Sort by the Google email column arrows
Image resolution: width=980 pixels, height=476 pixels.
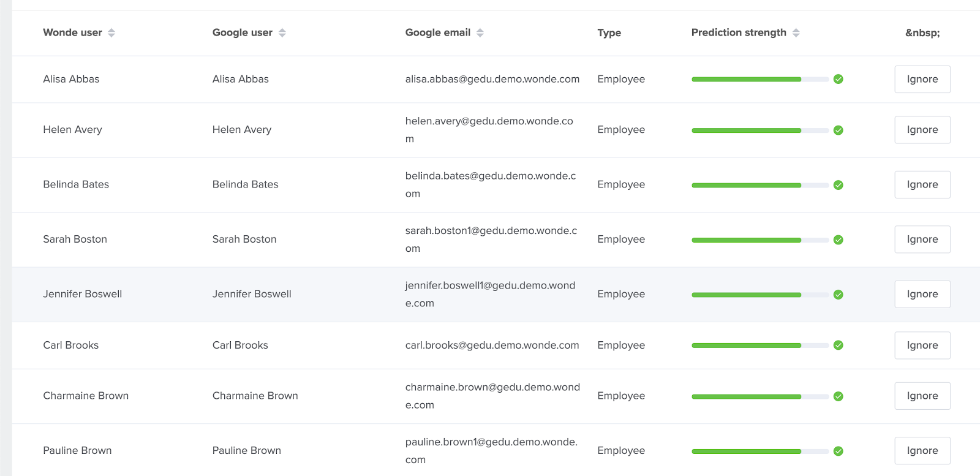click(480, 32)
